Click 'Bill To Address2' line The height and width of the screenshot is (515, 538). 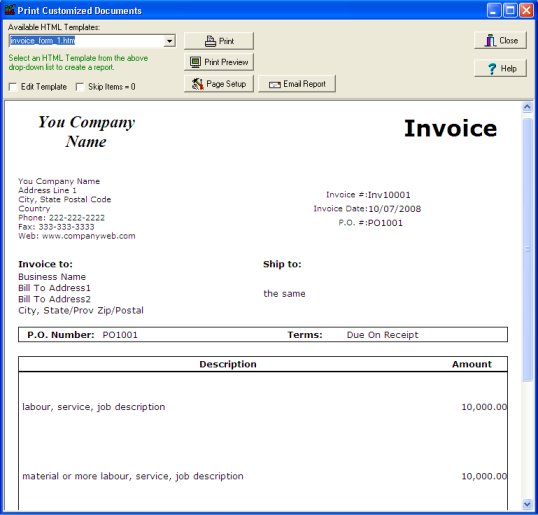pos(54,299)
